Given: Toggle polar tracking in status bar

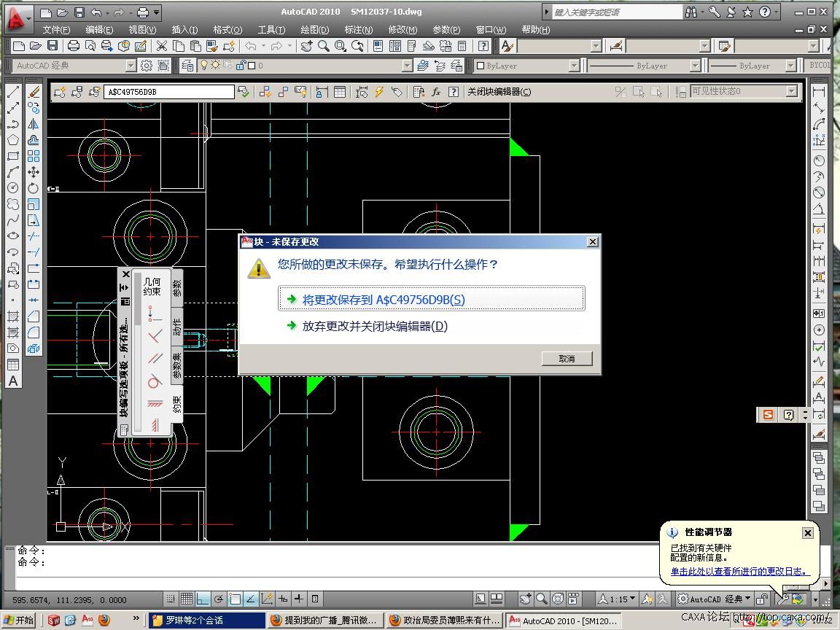Looking at the screenshot, I should 219,599.
